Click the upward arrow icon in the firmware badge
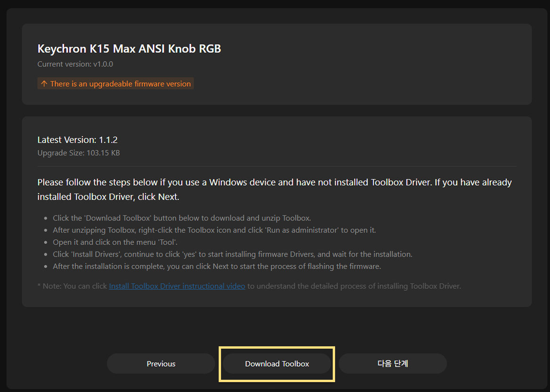This screenshot has width=550, height=392. (x=44, y=84)
